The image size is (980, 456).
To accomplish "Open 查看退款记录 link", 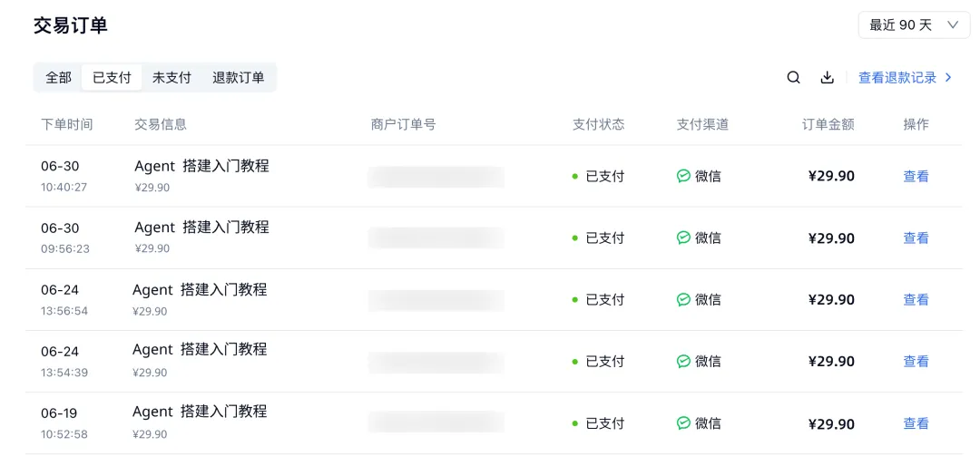I will (897, 77).
